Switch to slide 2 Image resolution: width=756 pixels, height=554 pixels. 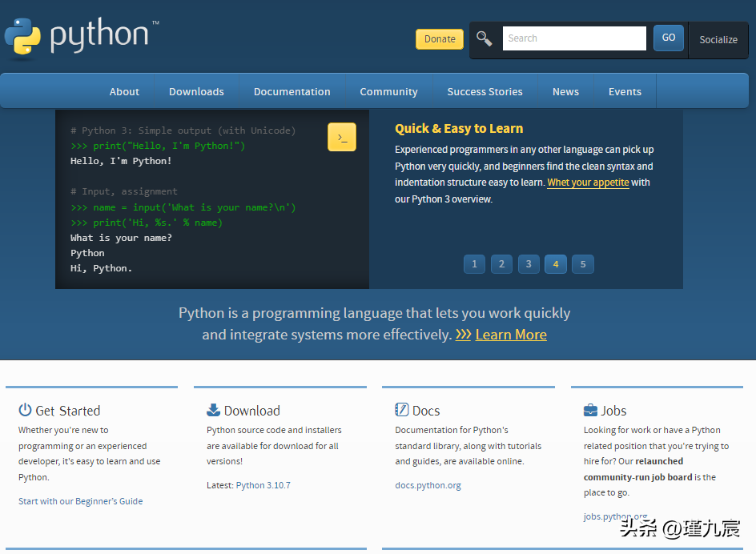tap(501, 263)
